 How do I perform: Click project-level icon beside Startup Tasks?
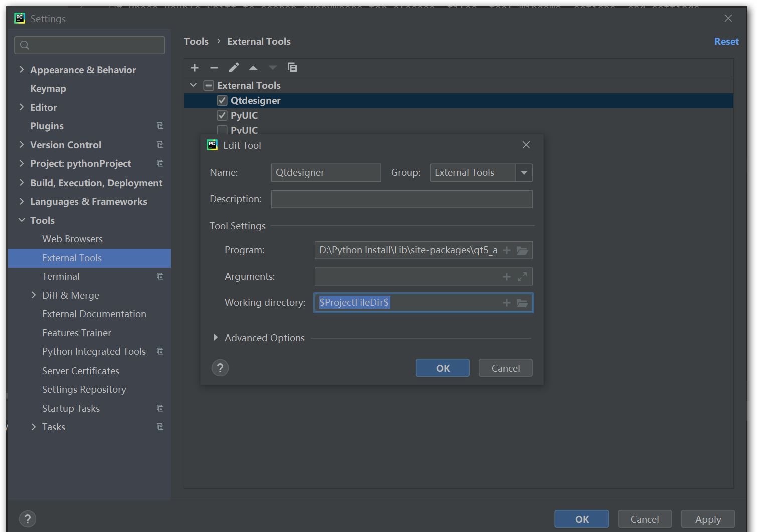pyautogui.click(x=160, y=408)
